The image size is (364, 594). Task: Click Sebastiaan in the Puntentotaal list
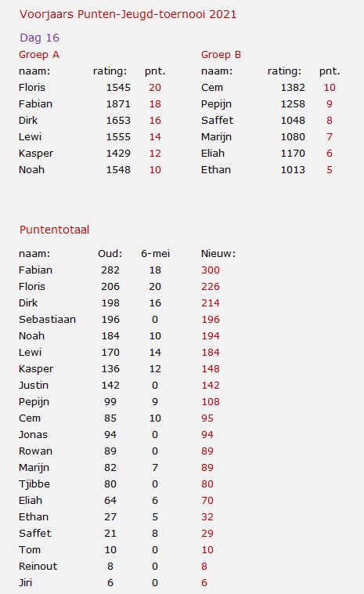[47, 320]
